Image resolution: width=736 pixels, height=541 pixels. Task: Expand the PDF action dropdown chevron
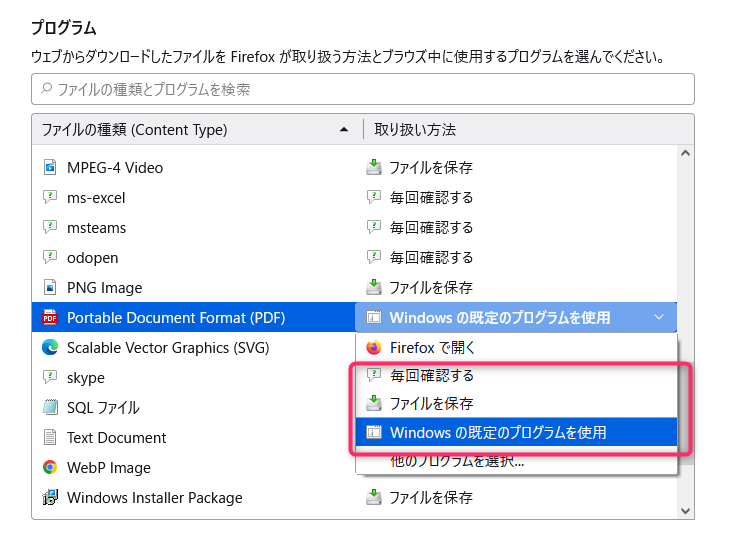click(658, 318)
